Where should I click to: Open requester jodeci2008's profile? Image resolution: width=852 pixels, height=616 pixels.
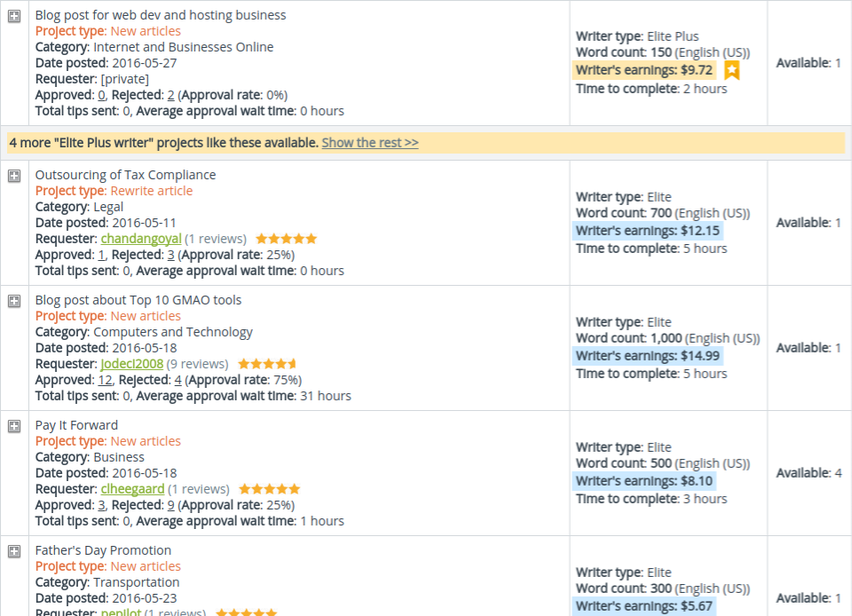coord(132,364)
